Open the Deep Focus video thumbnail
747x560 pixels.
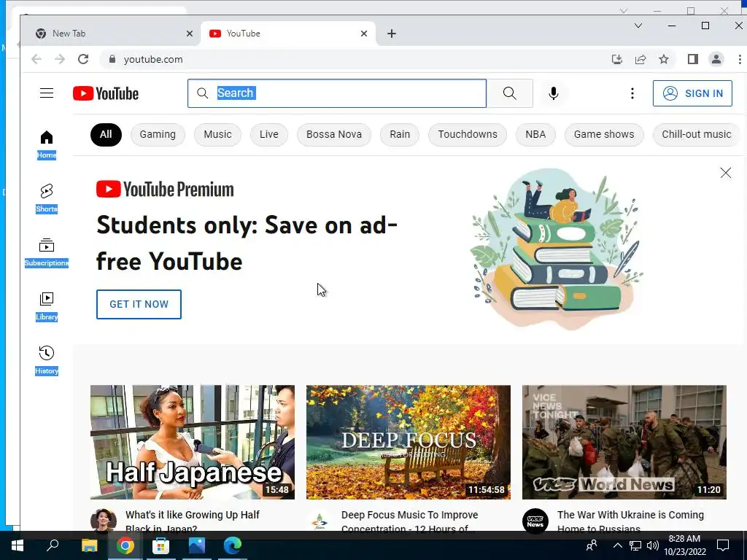click(409, 442)
